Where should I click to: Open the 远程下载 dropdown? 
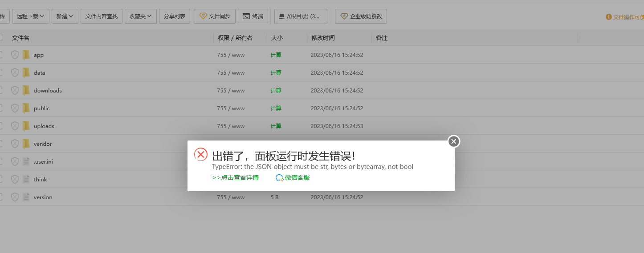[x=31, y=16]
